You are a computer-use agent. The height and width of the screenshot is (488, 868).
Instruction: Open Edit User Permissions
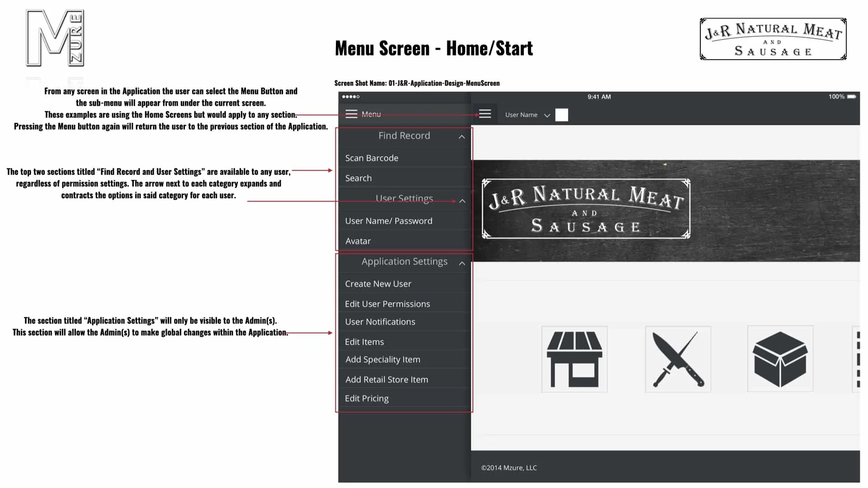click(387, 304)
